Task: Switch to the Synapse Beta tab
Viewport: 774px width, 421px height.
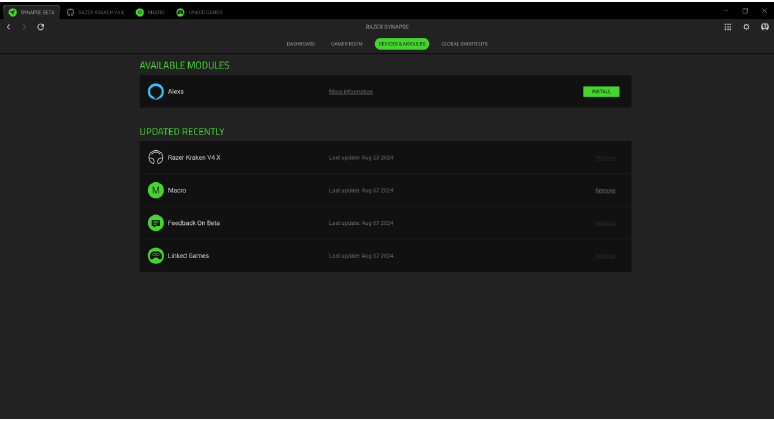Action: pyautogui.click(x=32, y=12)
